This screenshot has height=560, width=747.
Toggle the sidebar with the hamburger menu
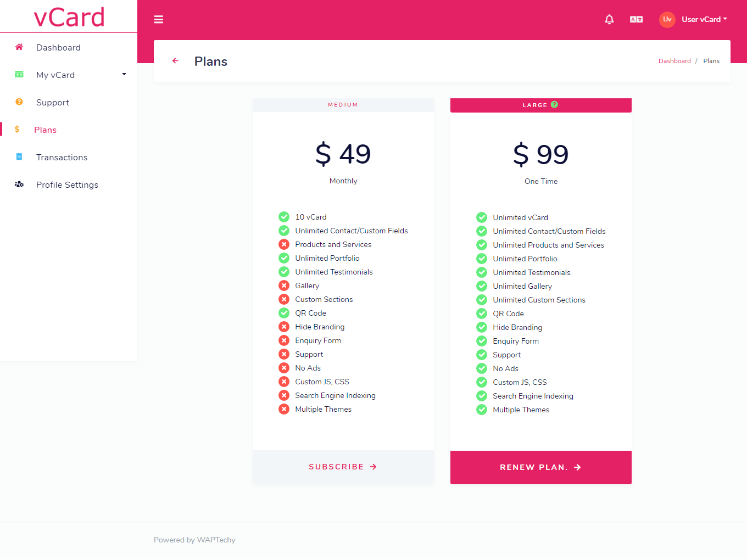pyautogui.click(x=159, y=19)
